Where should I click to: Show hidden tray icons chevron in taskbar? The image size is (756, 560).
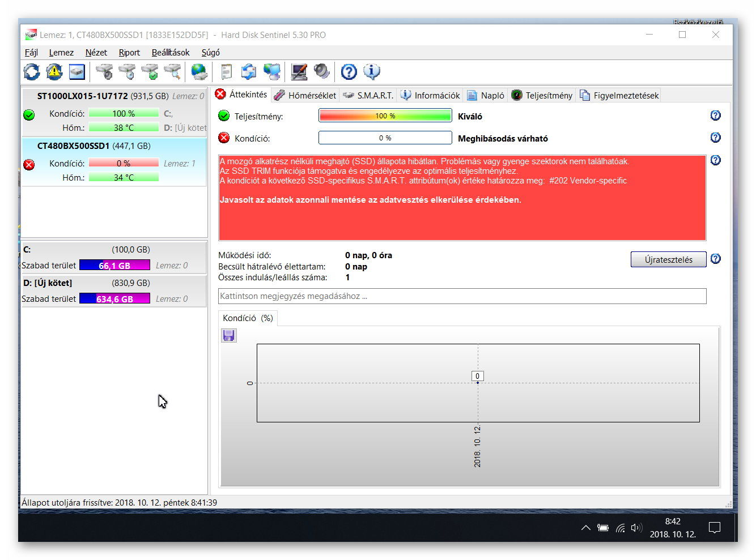coord(586,528)
